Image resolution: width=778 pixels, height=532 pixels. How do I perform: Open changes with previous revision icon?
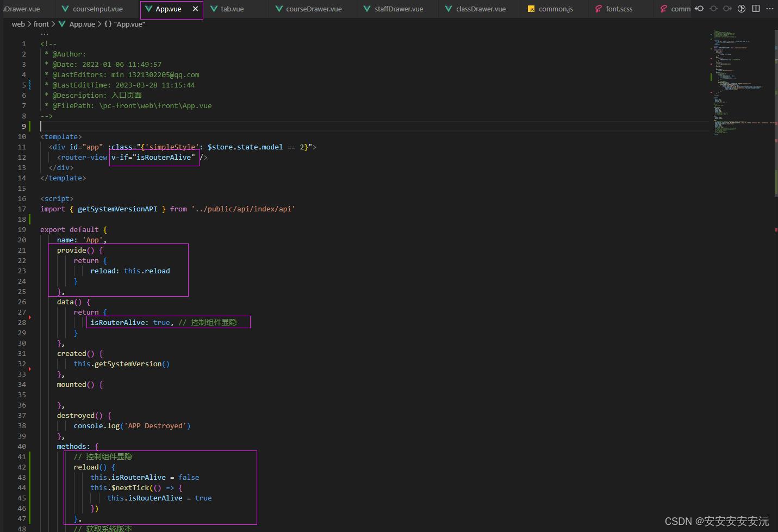click(700, 9)
